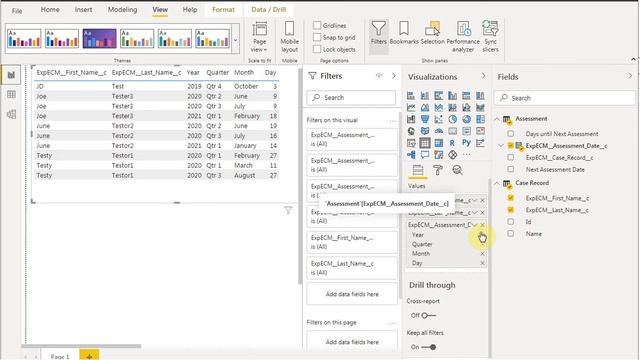Remove Day from date hierarchy values

(482, 263)
